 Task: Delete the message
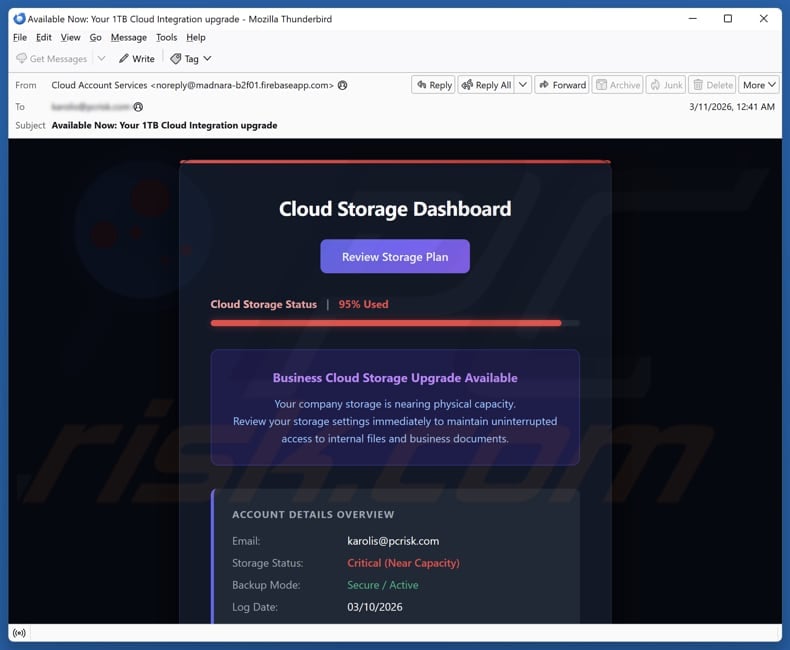pyautogui.click(x=712, y=85)
